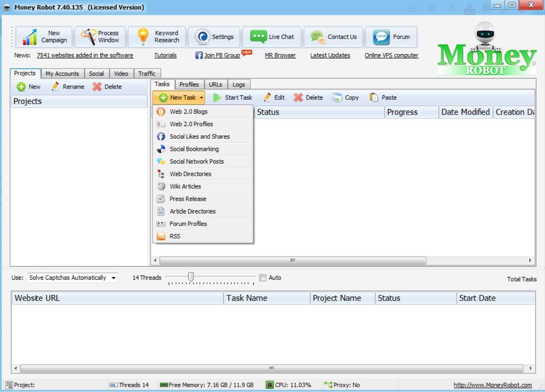Click the tasks list horizontal scrollbar

[x=292, y=261]
